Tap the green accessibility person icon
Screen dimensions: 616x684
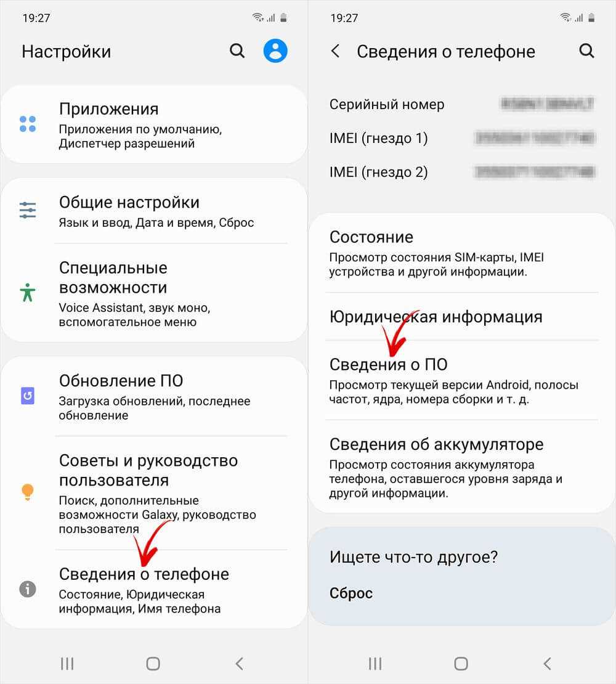tap(28, 292)
